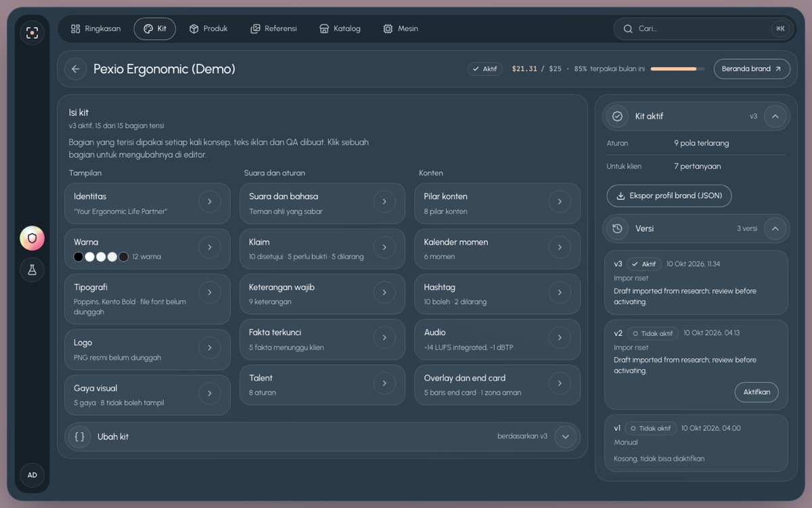812x508 pixels.
Task: Click the focus-frame logo icon in sidebar
Action: click(32, 33)
